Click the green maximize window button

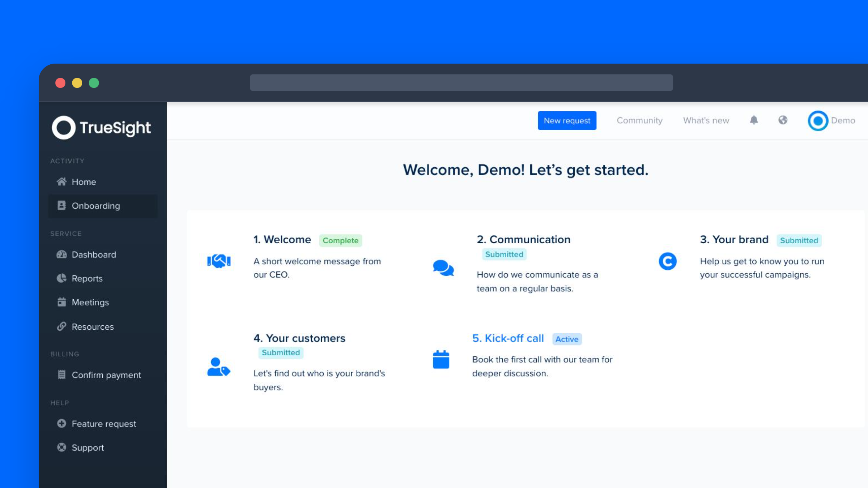[94, 83]
